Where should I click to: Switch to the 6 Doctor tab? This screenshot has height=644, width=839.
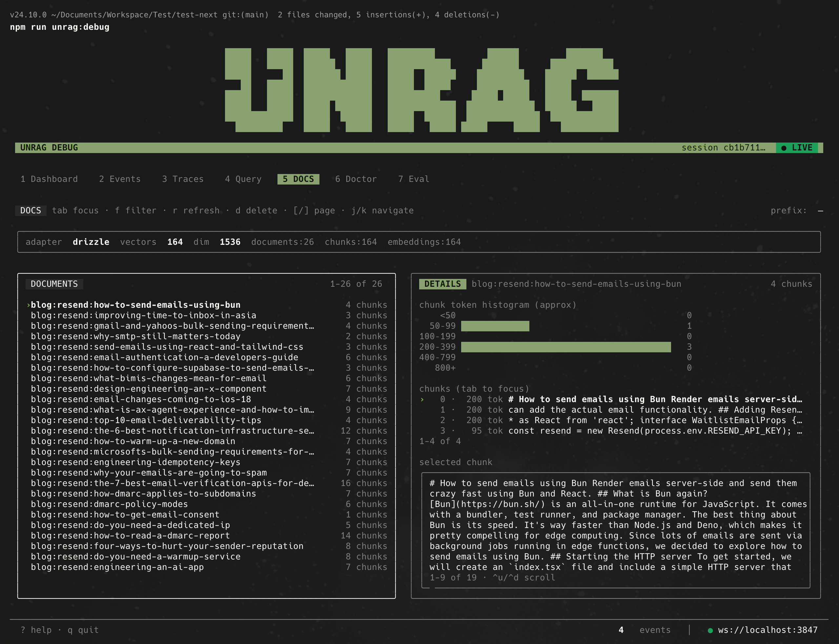356,179
